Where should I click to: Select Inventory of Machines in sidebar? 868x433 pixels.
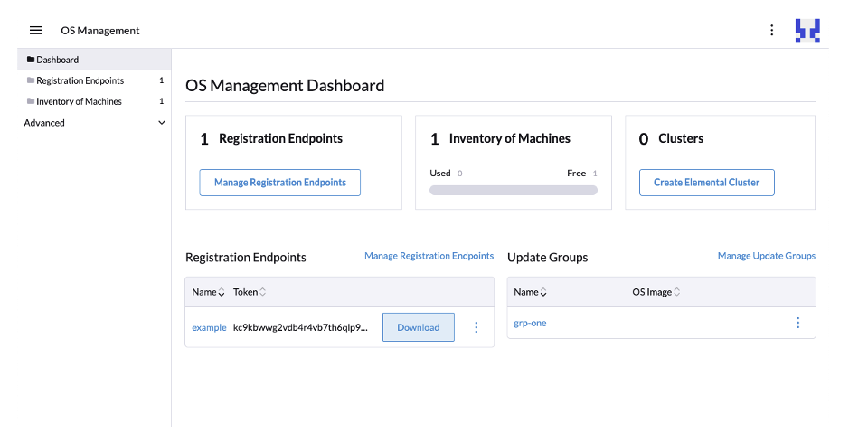click(79, 101)
